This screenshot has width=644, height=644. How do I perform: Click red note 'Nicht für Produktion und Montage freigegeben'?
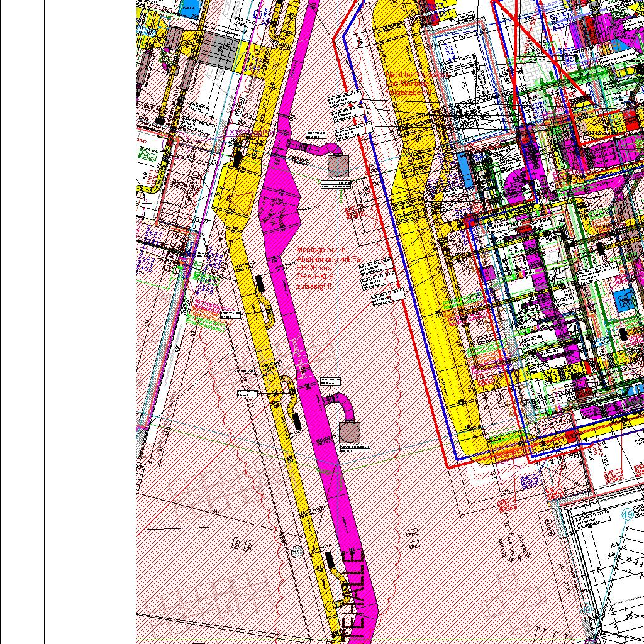point(408,83)
